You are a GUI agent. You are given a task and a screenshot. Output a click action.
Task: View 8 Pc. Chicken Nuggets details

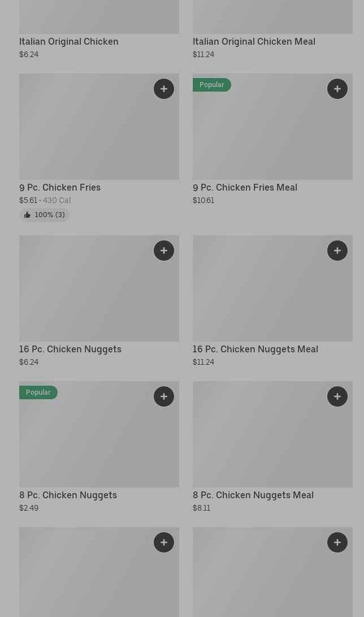68,495
